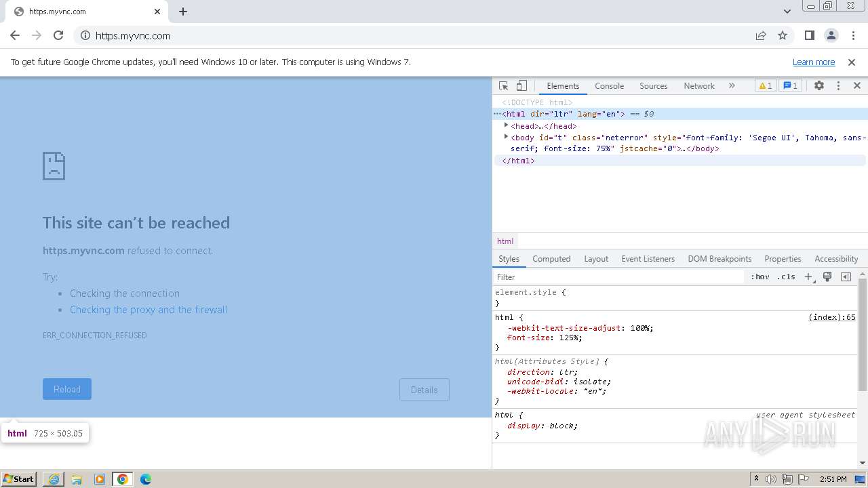868x488 pixels.
Task: Select html in the breadcrumb bar
Action: pos(505,241)
